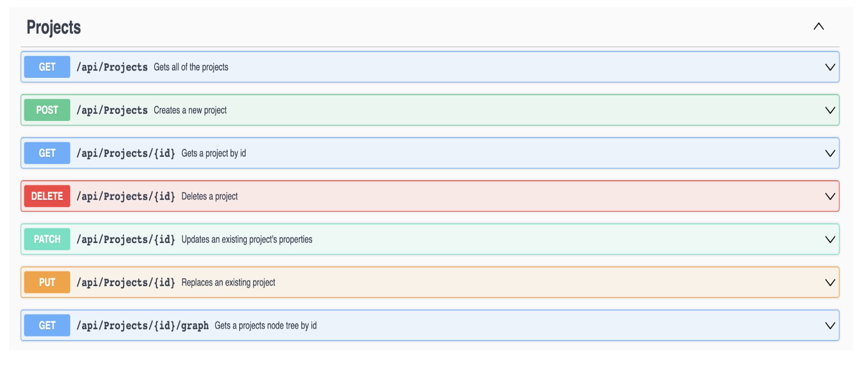Open the /api/Projects/{id}/graph path
This screenshot has width=868, height=365.
pos(142,325)
